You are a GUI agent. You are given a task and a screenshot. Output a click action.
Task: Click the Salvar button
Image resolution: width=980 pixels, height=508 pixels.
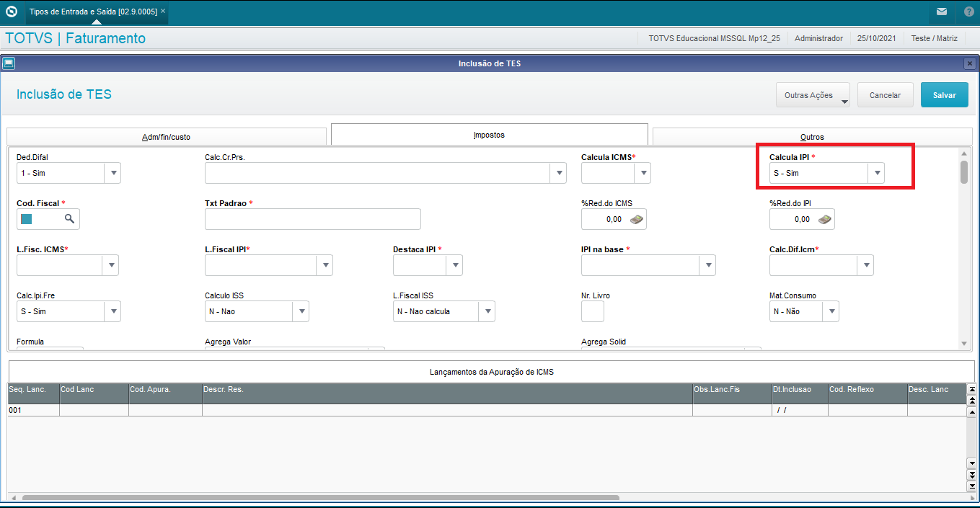coord(944,94)
